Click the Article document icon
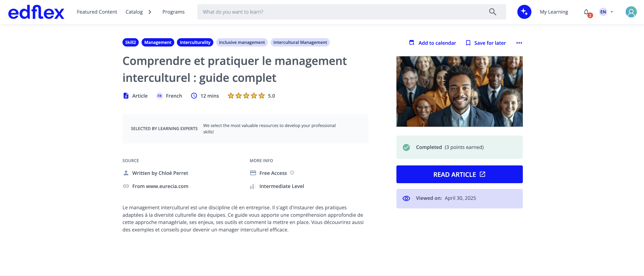 126,96
